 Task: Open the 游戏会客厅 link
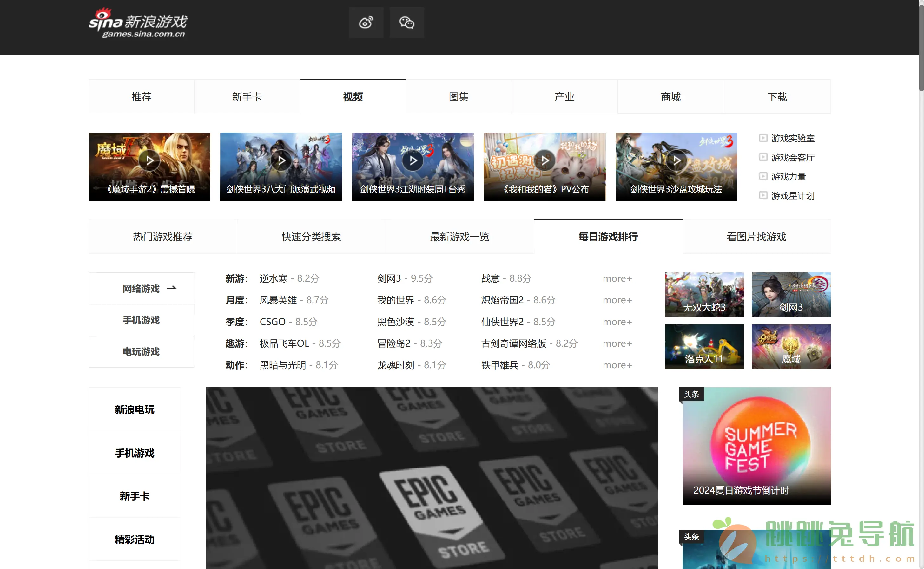tap(793, 157)
